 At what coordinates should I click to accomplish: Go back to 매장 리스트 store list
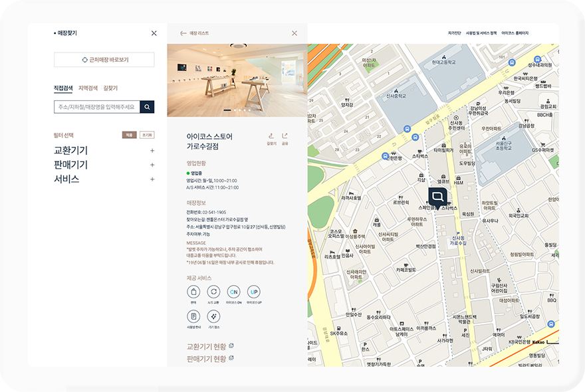(194, 33)
